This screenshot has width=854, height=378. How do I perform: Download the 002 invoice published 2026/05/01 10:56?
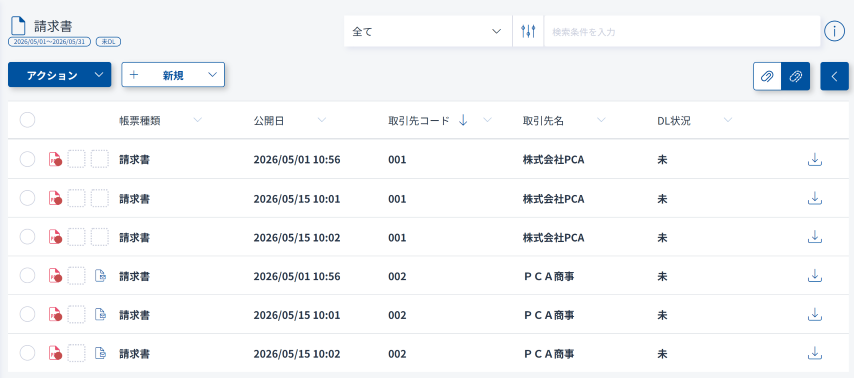coord(814,276)
